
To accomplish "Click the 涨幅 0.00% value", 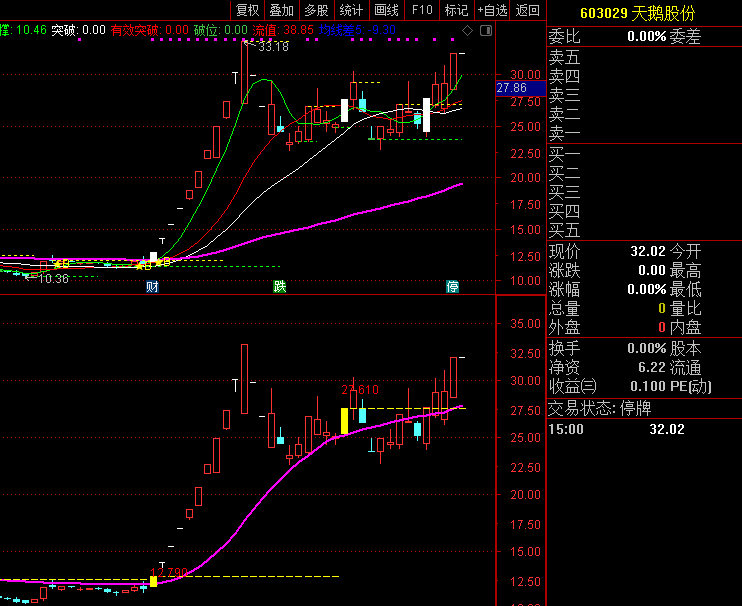I will click(x=646, y=289).
